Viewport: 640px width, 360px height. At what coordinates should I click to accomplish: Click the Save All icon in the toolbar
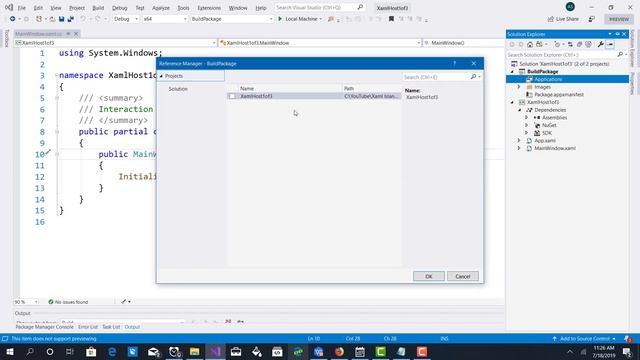point(71,19)
